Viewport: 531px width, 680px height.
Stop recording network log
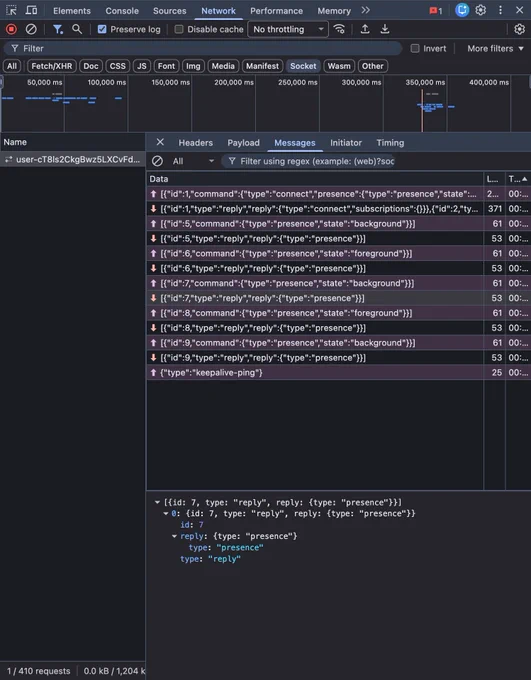pos(11,29)
